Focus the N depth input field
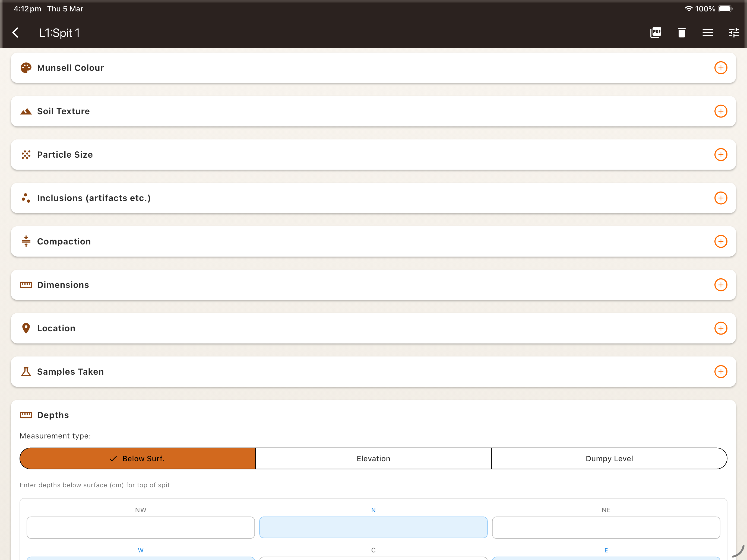This screenshot has height=560, width=747. pos(373,527)
